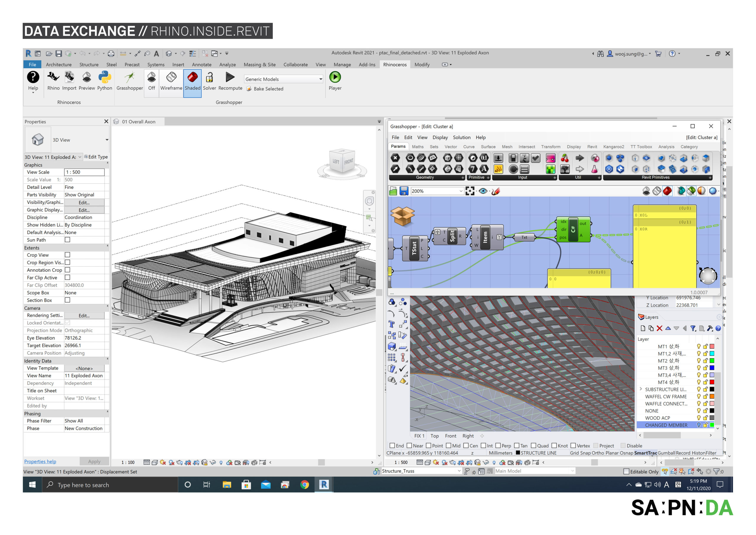Click the ViewCube in the 3D view

(x=342, y=161)
